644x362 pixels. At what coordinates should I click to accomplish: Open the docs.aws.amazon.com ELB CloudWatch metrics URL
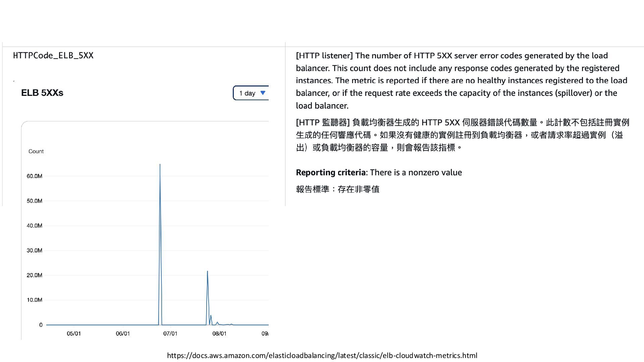[322, 355]
